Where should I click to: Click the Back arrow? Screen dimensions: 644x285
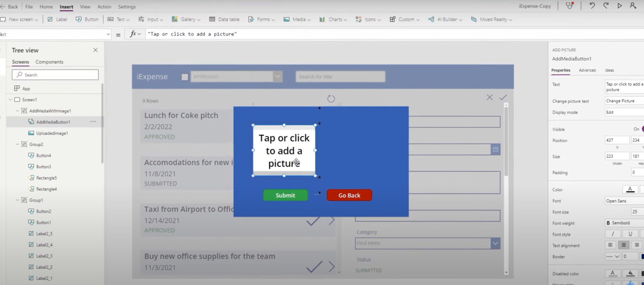coord(10,7)
